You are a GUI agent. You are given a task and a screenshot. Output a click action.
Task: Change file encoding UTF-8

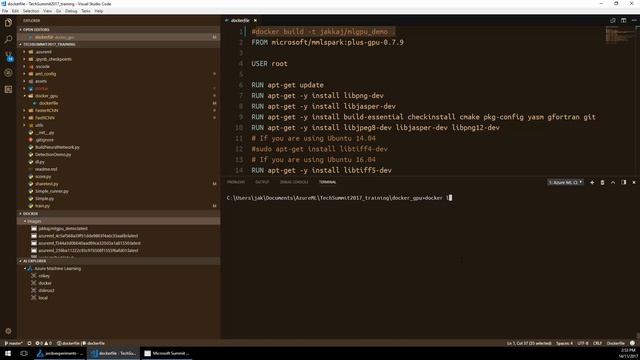583,343
